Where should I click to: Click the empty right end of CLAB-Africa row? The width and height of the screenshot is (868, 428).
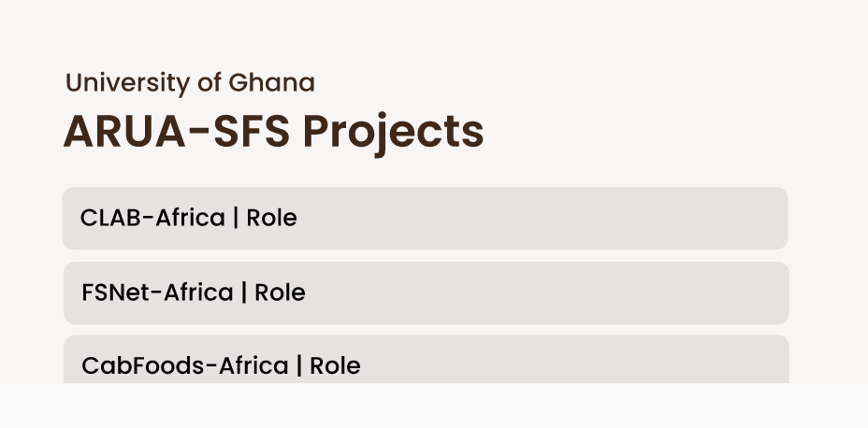[x=730, y=219]
